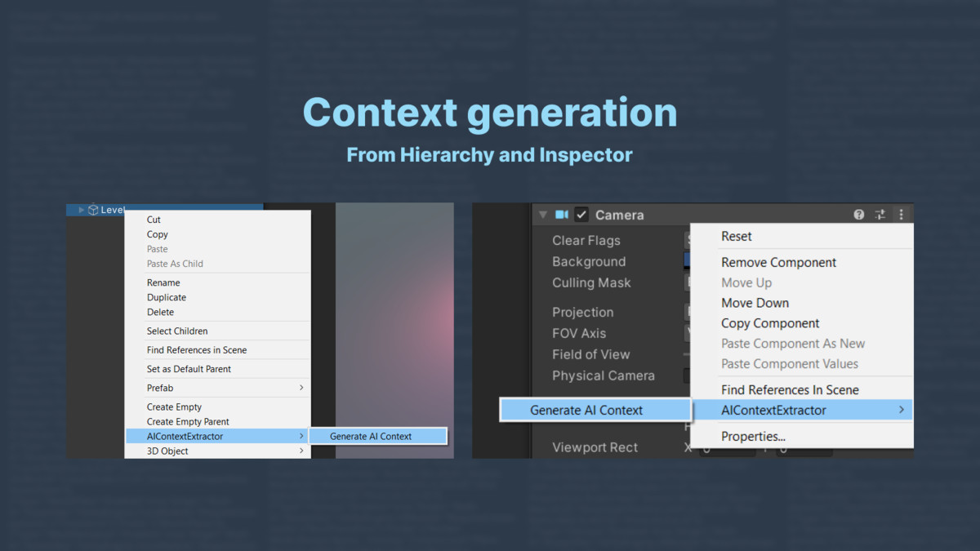
Task: Select Paste As Child entry
Action: (217, 264)
